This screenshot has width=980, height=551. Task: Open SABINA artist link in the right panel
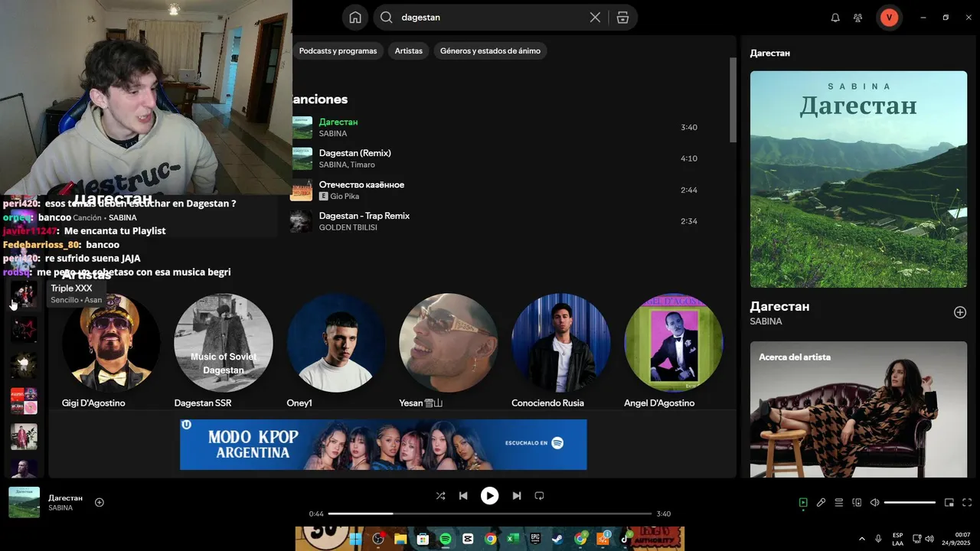coord(766,321)
